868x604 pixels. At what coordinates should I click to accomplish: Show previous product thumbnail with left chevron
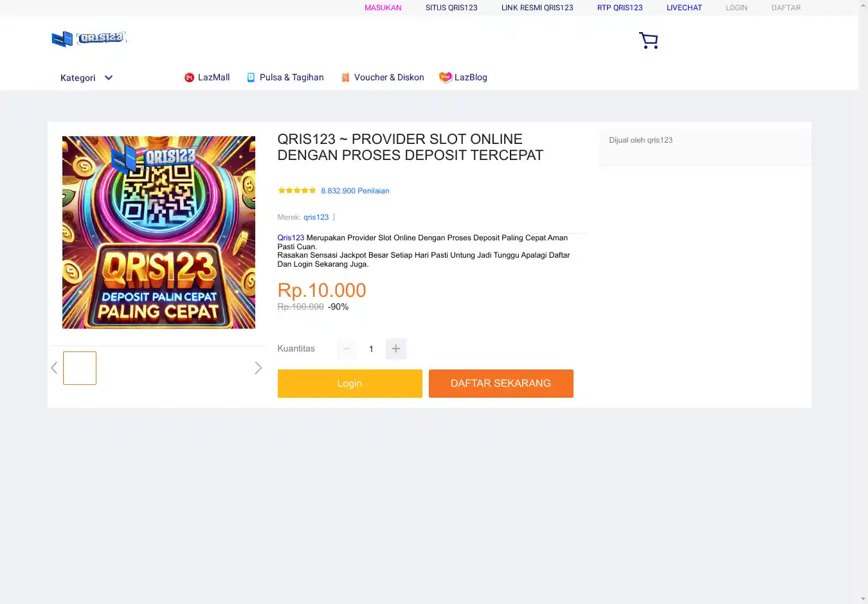pos(54,368)
